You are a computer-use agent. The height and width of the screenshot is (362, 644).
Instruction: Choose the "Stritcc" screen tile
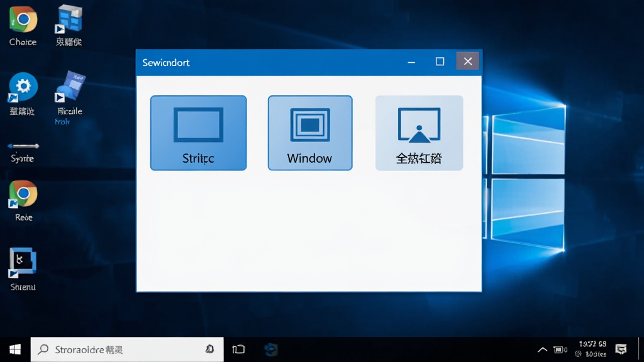tap(198, 133)
